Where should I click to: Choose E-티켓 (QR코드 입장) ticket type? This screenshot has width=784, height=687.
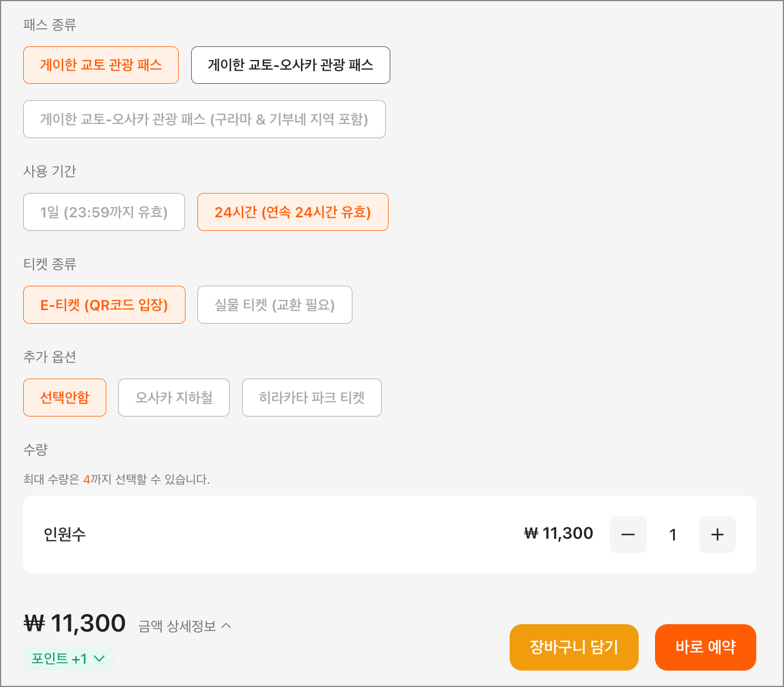[x=104, y=305]
